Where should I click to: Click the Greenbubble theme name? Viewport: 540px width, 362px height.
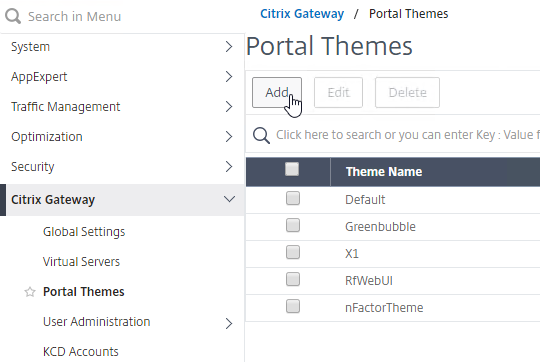point(380,227)
